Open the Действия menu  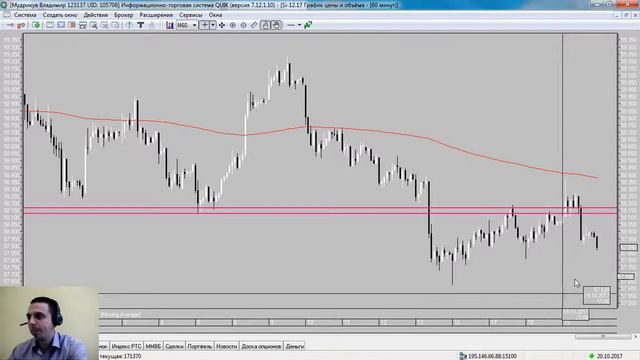tap(96, 15)
